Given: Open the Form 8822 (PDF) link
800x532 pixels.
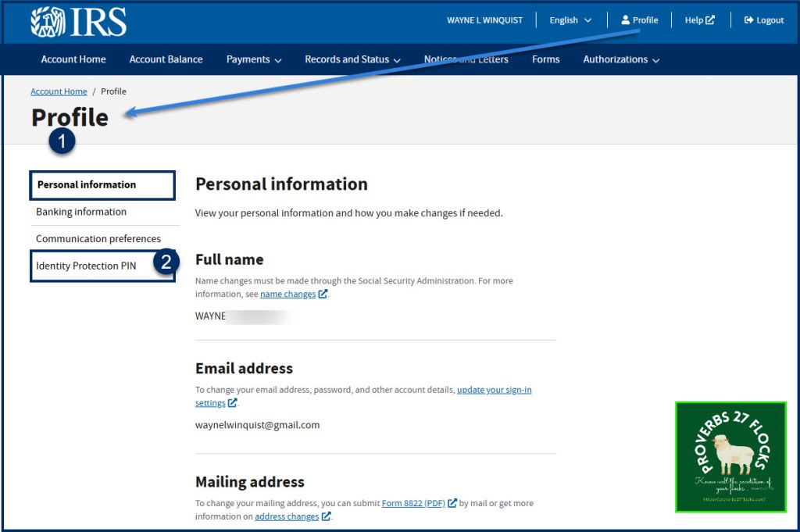Looking at the screenshot, I should [x=413, y=503].
